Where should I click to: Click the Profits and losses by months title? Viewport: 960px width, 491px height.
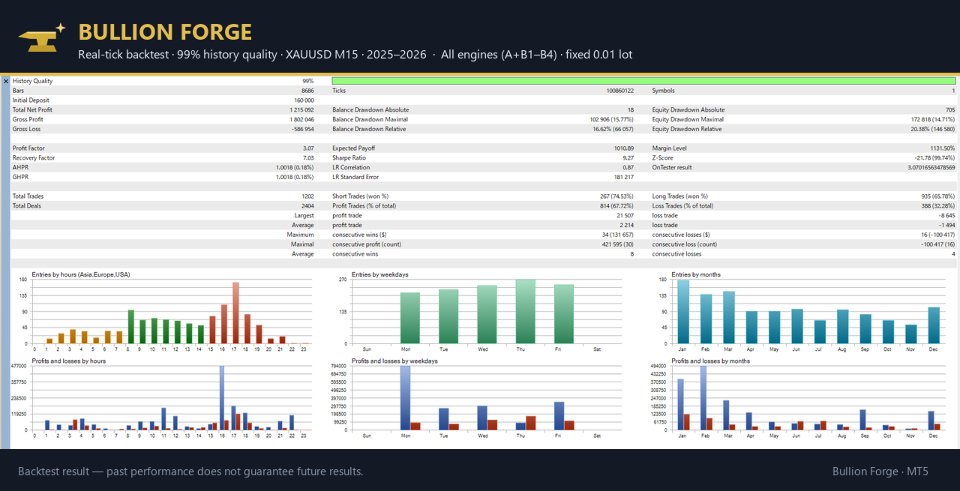[711, 361]
